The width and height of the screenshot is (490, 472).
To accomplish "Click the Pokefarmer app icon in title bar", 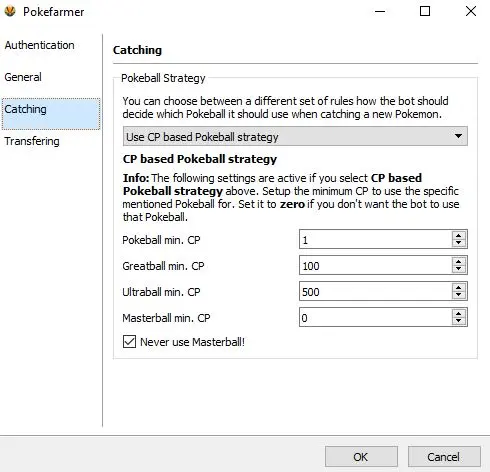I will coord(10,11).
